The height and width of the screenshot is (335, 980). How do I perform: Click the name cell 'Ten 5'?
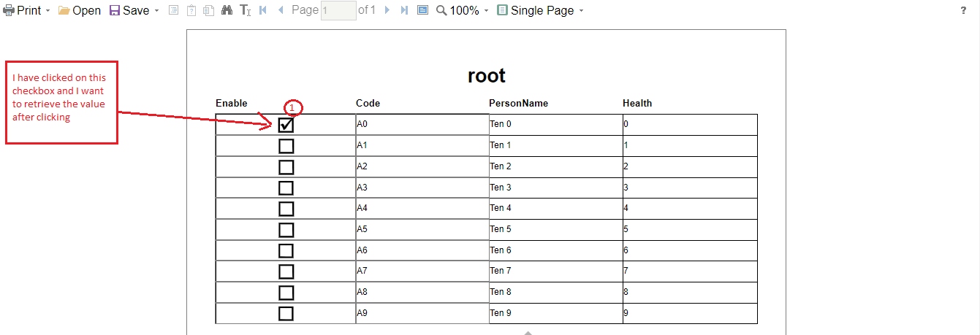(x=555, y=230)
